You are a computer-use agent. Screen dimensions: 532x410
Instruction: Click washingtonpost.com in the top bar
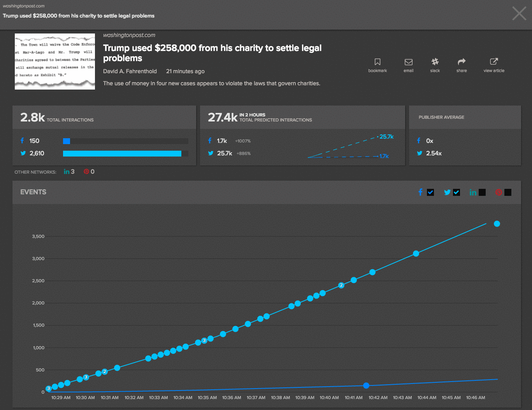click(24, 6)
